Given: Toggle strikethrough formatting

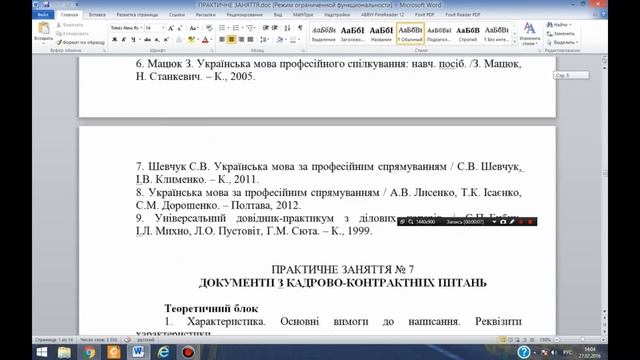Looking at the screenshot, I should click(147, 40).
